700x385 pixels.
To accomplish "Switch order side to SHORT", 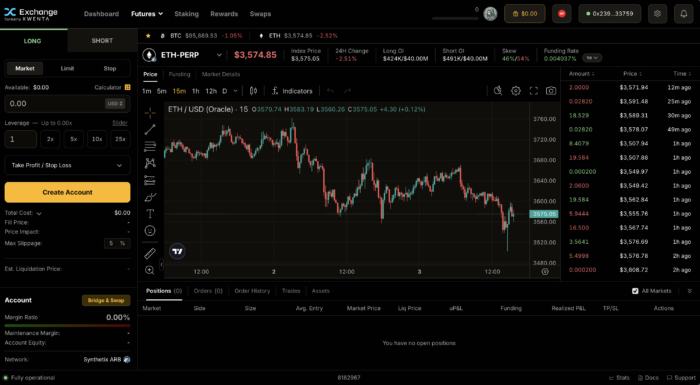I will coord(102,41).
